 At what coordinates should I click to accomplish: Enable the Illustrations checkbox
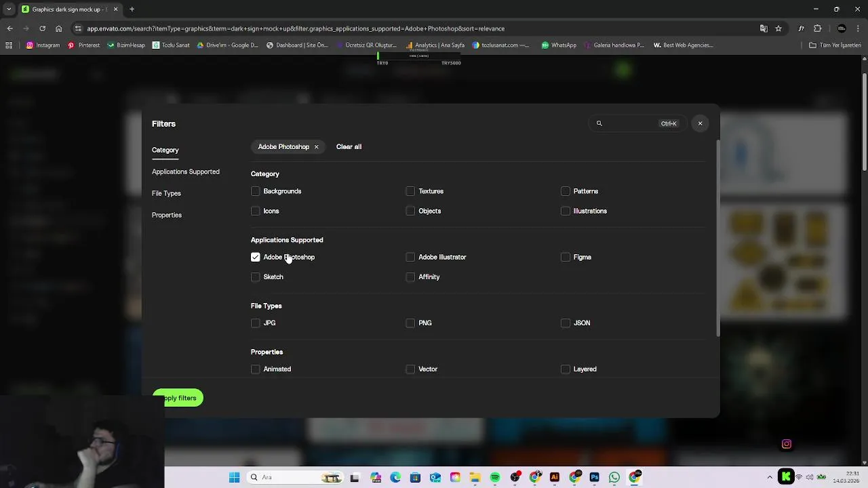566,211
